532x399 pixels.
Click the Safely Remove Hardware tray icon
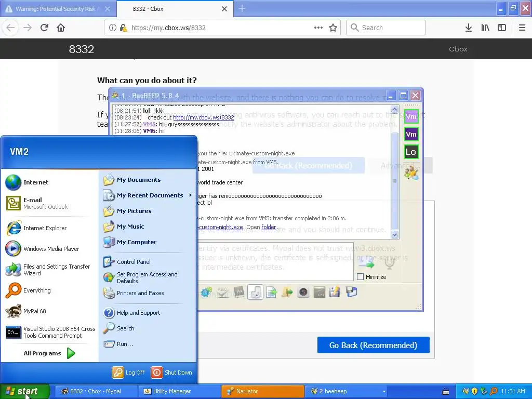[484, 391]
